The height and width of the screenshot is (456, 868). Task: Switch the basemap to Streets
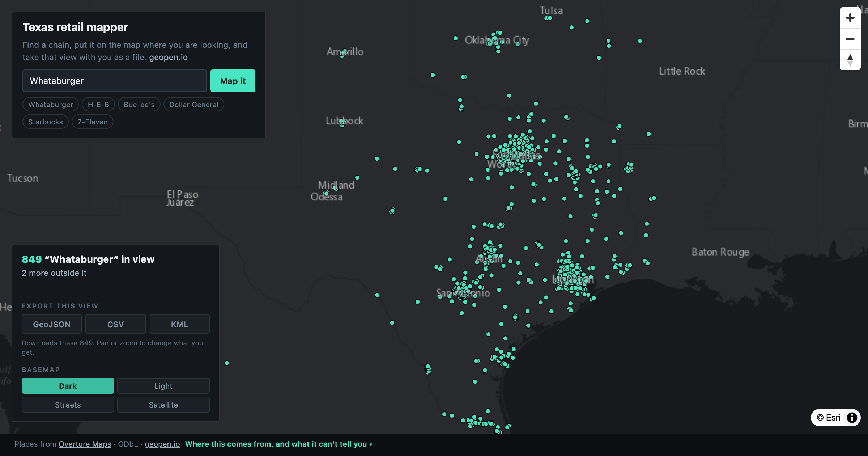point(68,405)
